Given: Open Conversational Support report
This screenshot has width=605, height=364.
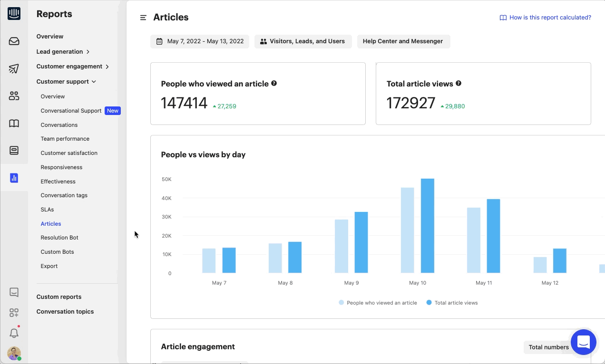Looking at the screenshot, I should (71, 111).
